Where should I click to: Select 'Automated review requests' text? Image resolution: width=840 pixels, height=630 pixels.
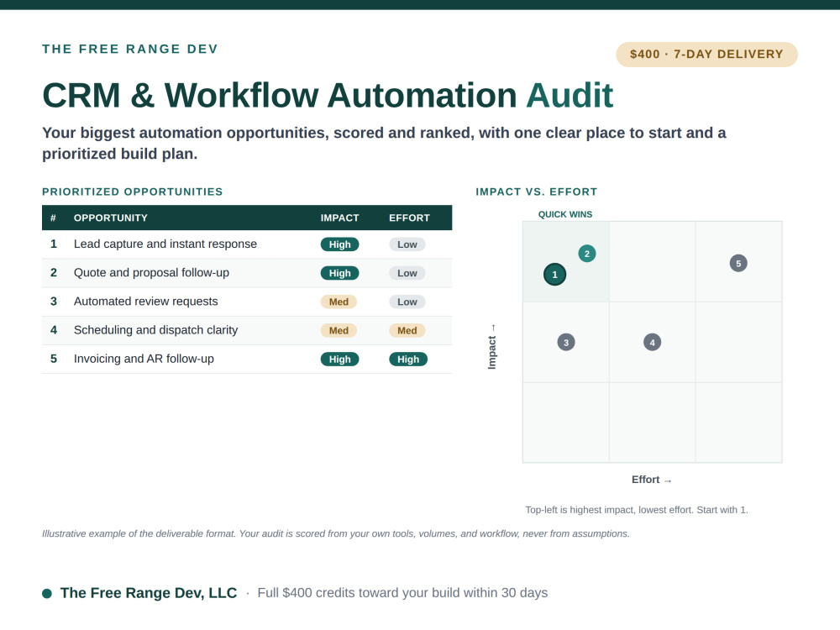point(145,301)
